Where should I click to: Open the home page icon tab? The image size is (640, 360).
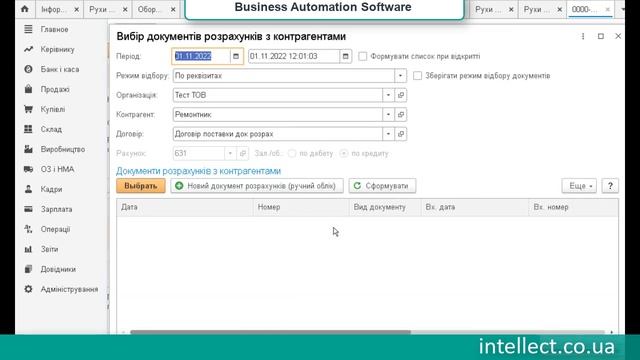point(24,9)
